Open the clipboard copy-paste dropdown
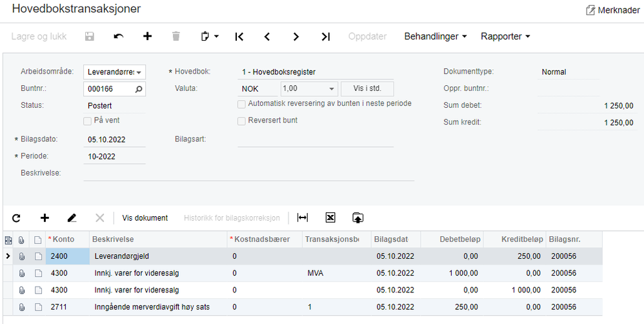The height and width of the screenshot is (324, 644). click(x=210, y=37)
